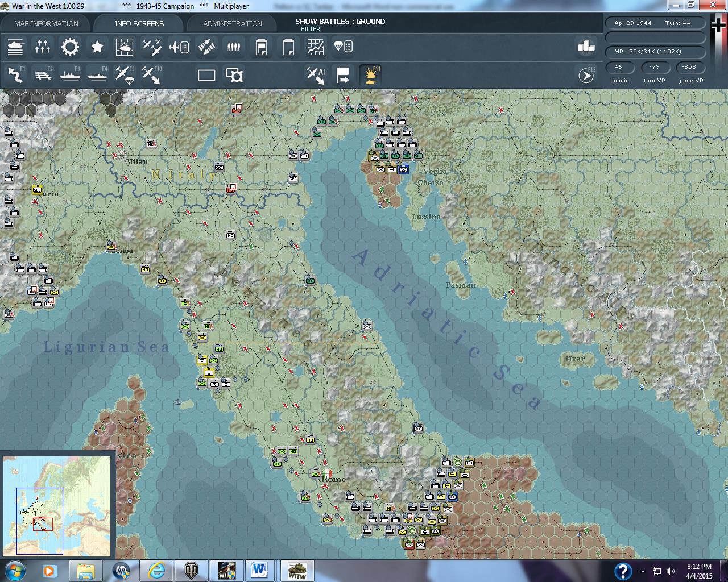Open the Order of Battle tank icon
728x582 pixels.
coord(15,47)
